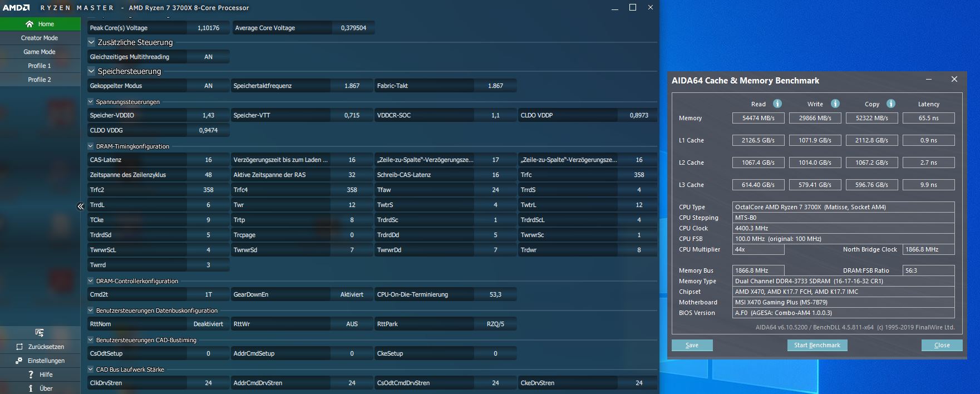Click the Einstellungen label in the sidebar

coord(46,361)
